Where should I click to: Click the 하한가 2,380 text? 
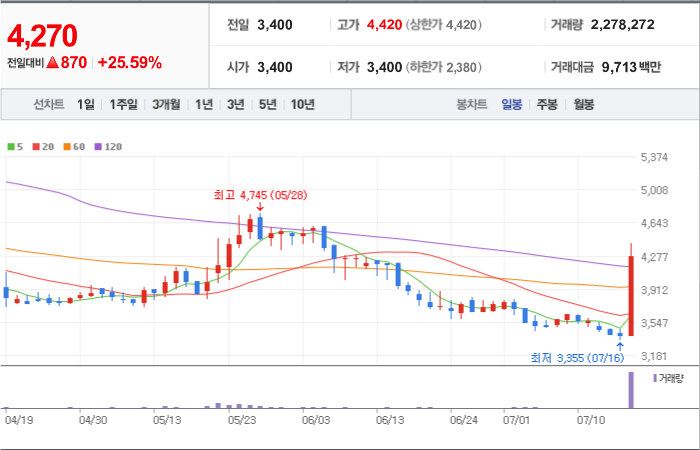tap(444, 67)
